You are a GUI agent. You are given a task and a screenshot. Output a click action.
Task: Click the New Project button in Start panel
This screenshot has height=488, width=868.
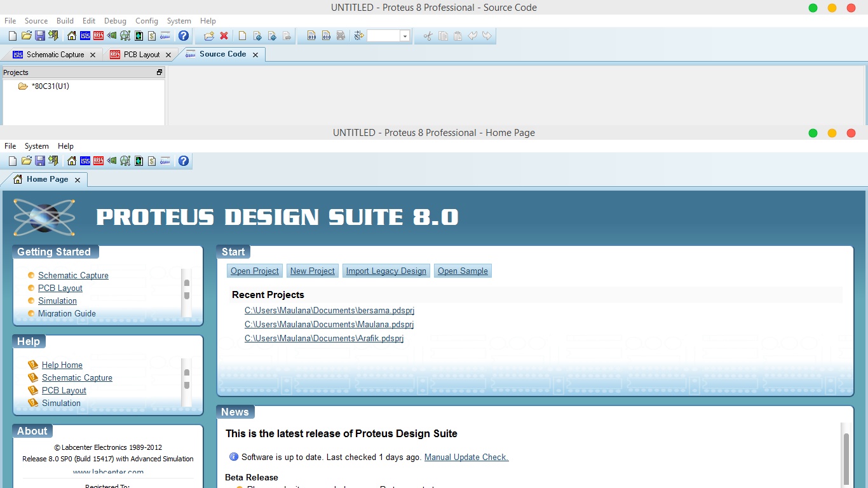point(313,271)
